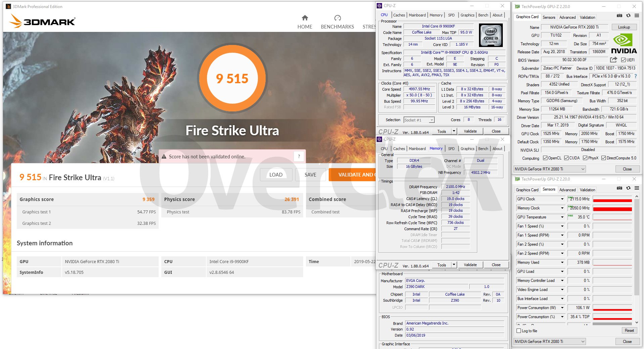Click the Memory Clock sensor graph
This screenshot has height=349, width=644.
pyautogui.click(x=612, y=208)
